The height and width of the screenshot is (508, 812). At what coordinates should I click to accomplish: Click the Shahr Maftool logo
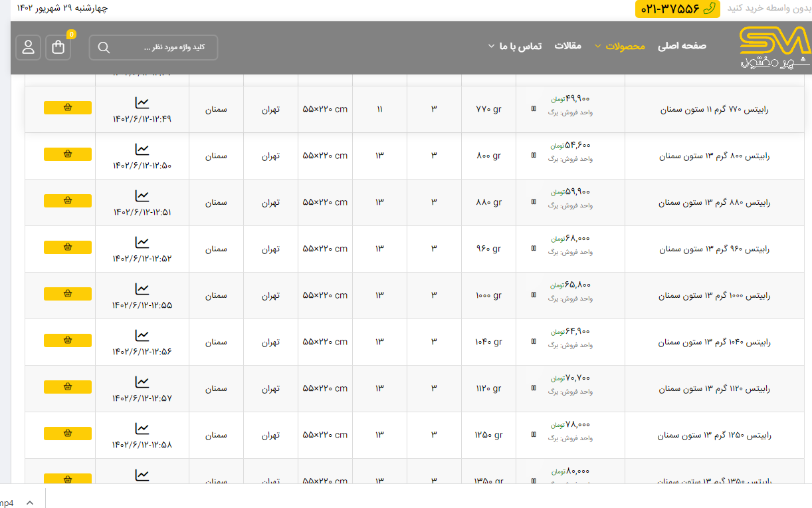pos(775,48)
